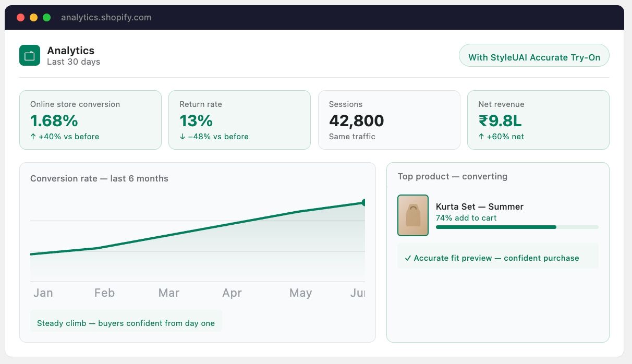Click the latest data point on the conversion chart
This screenshot has width=632, height=364.
coord(364,202)
